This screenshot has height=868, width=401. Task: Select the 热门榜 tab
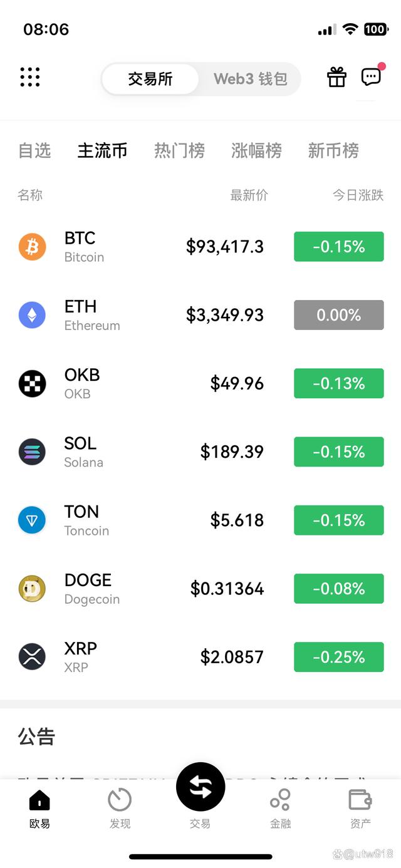click(x=179, y=151)
